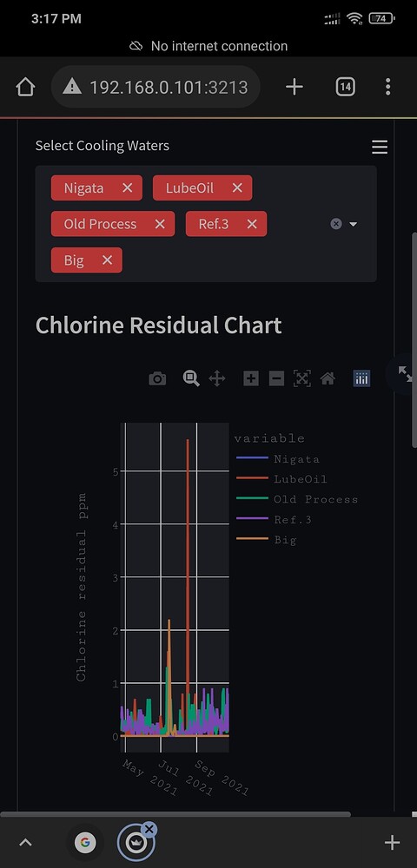Open the browser three-dot menu
The height and width of the screenshot is (868, 417).
(x=387, y=86)
